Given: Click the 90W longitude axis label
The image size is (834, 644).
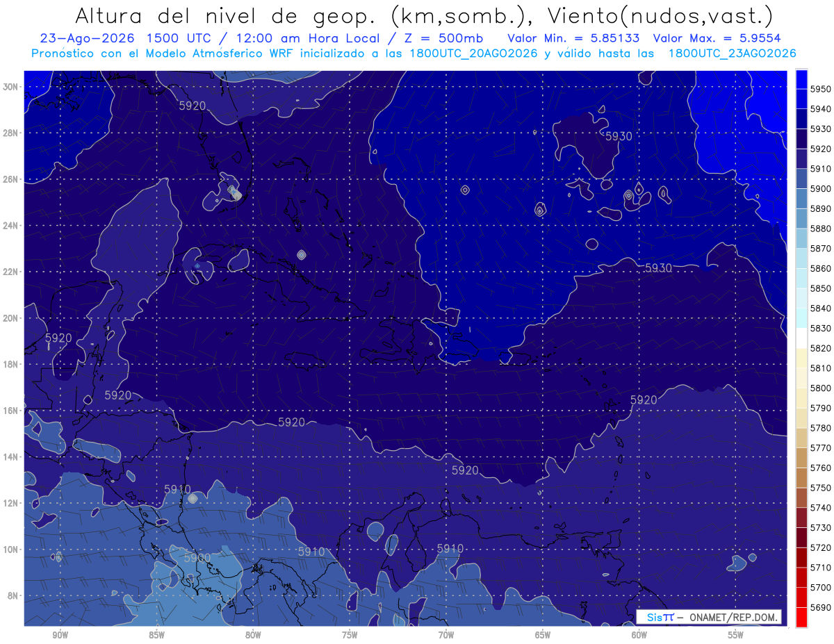Looking at the screenshot, I should click(60, 634).
